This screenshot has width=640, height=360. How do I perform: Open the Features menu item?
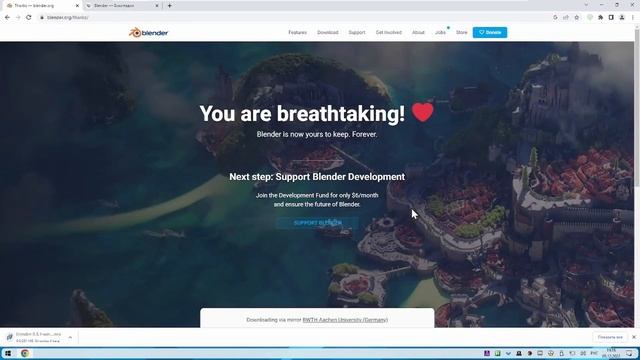298,32
